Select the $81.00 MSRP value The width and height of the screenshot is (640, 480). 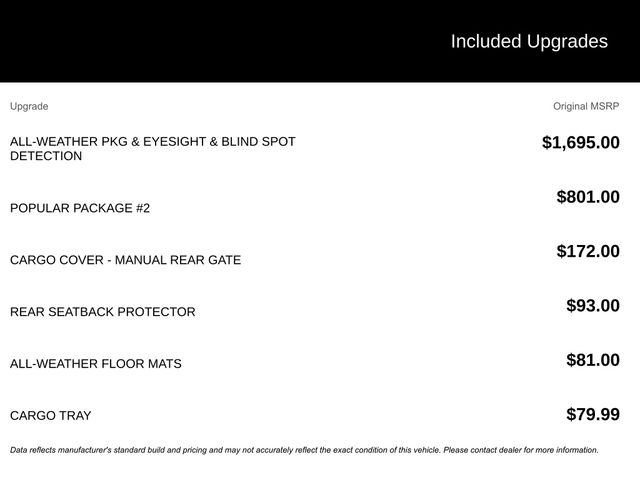[x=593, y=360]
